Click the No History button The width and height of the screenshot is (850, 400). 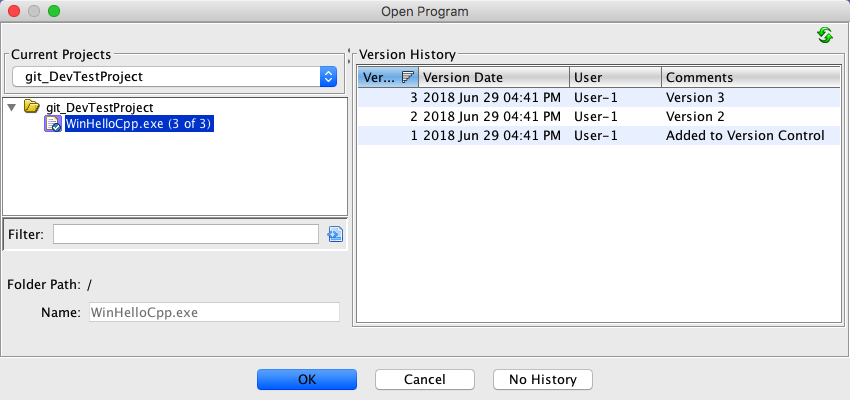pos(542,380)
